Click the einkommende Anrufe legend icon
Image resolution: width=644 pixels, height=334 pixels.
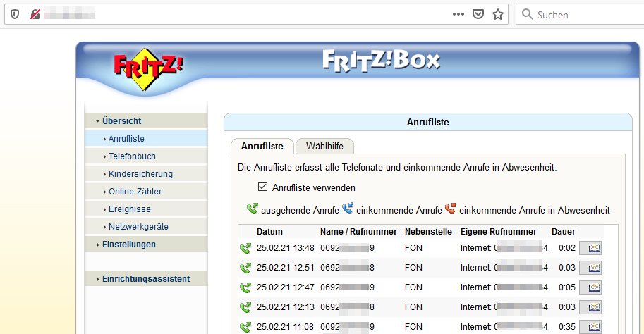tap(348, 209)
